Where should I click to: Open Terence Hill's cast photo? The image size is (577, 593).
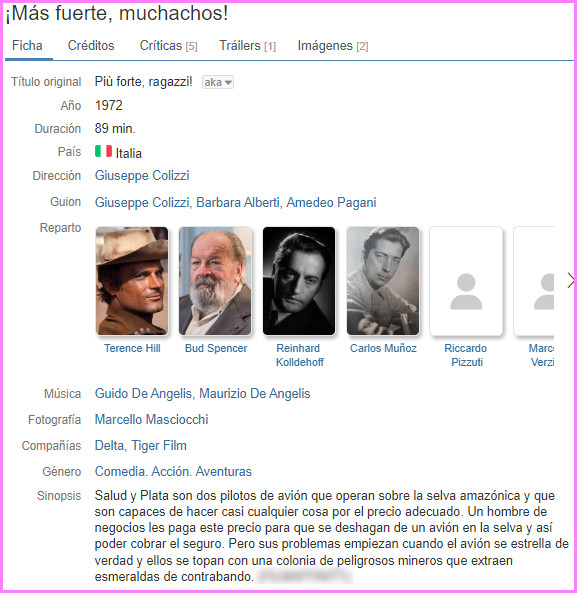(x=132, y=281)
